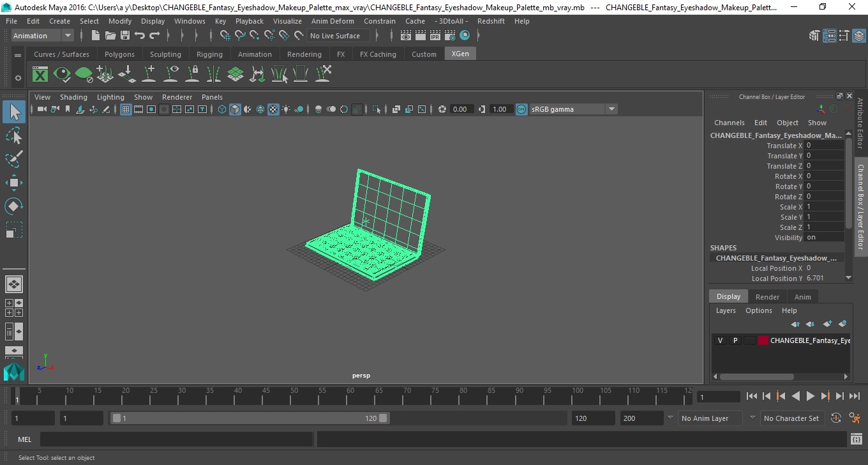Open the Render layer tab
The height and width of the screenshot is (465, 868).
[767, 297]
